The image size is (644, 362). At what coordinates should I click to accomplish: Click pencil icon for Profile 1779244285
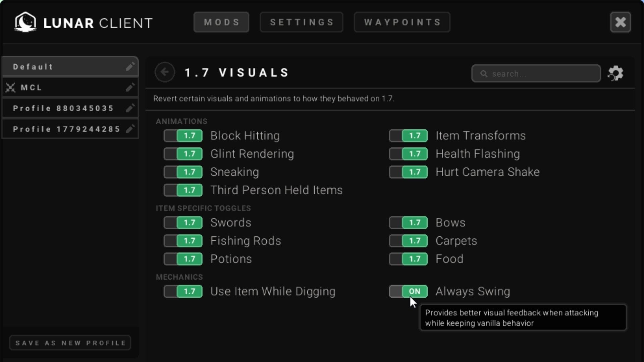130,129
